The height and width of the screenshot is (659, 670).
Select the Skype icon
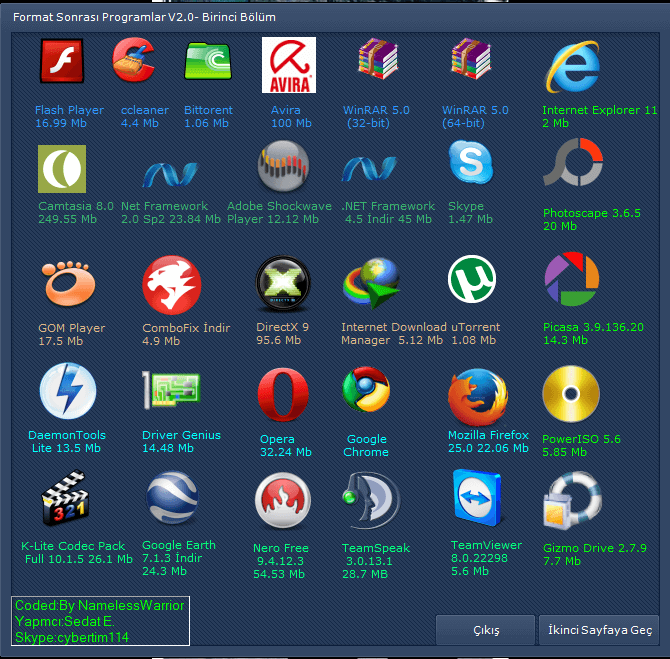pyautogui.click(x=470, y=164)
